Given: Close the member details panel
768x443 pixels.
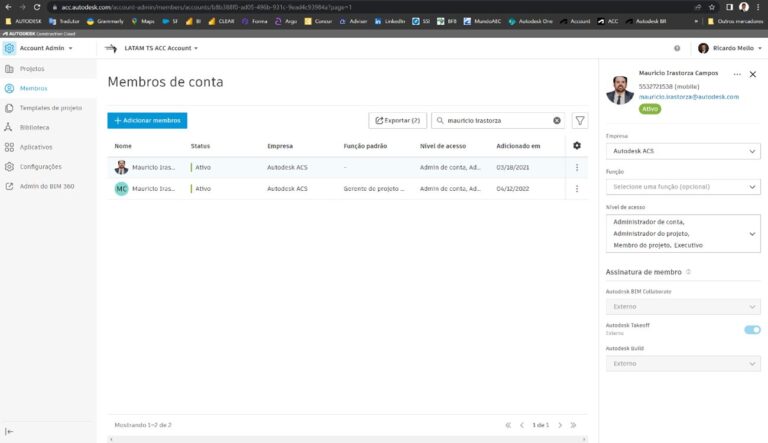Looking at the screenshot, I should click(753, 74).
